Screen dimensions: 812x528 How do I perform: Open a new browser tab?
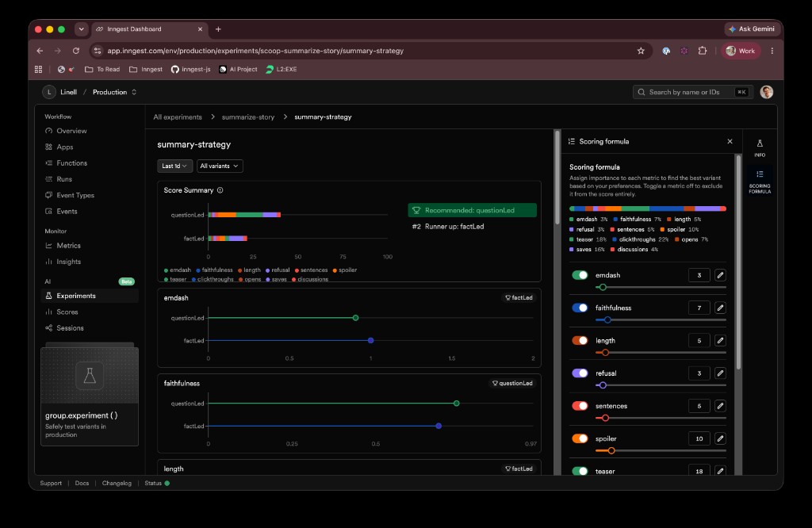218,29
